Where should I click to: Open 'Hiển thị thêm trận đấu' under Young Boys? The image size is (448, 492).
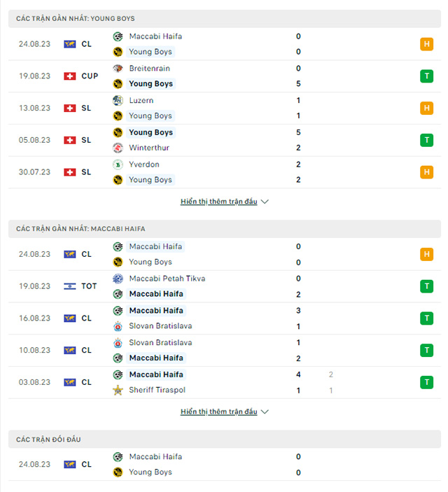coord(218,202)
